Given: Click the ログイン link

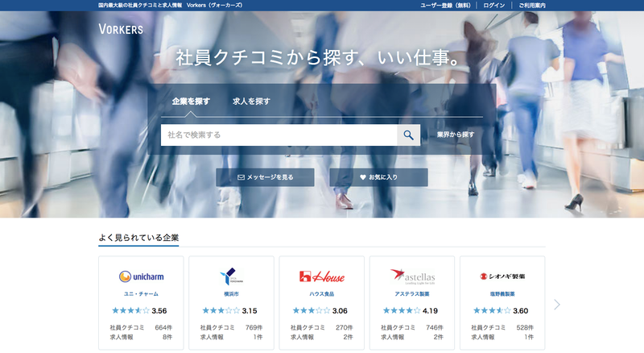Looking at the screenshot, I should pos(494,5).
